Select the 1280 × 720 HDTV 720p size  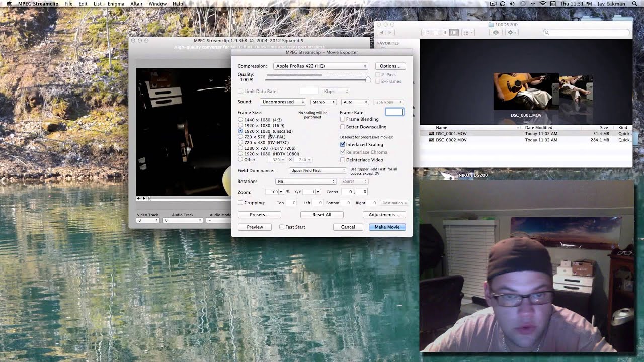tap(240, 148)
